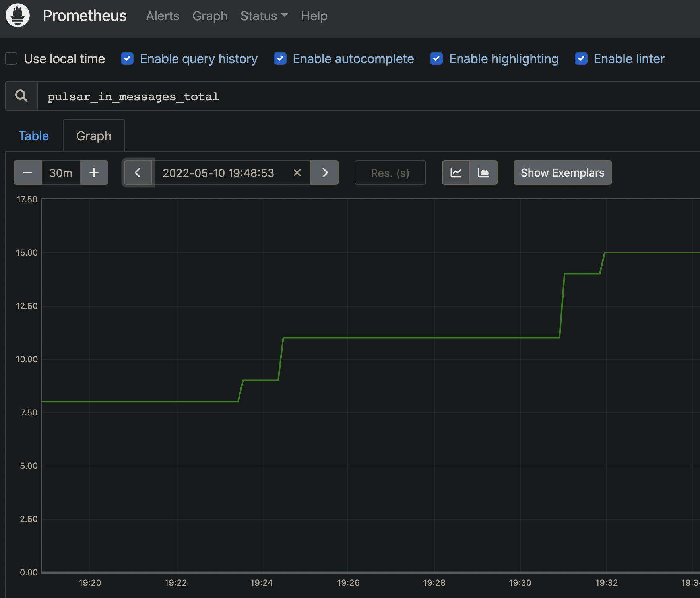Step back in time using the left chevron
Screen dimensions: 700x598
pyautogui.click(x=138, y=173)
